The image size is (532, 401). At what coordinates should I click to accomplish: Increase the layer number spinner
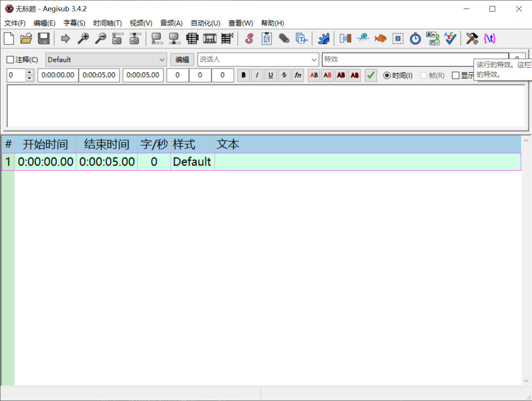(30, 72)
